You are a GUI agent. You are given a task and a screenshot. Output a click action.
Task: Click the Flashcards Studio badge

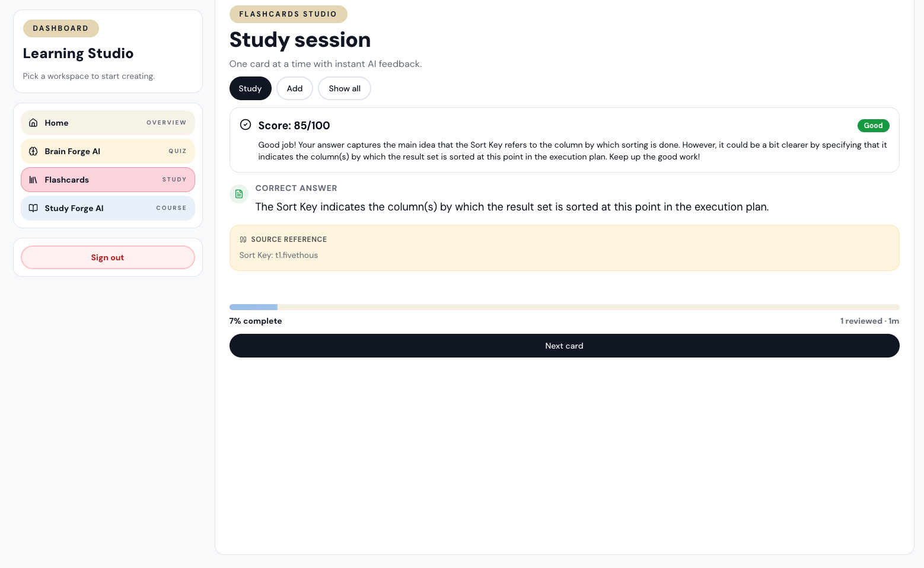288,14
